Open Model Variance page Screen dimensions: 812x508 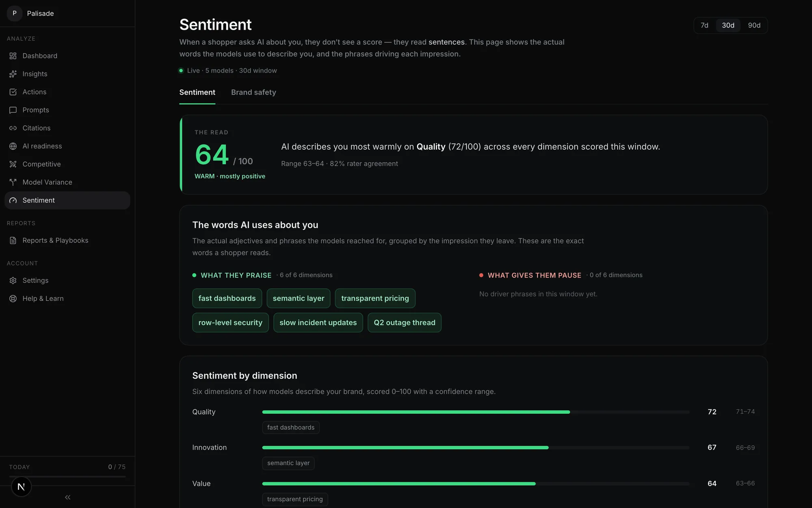point(67,182)
